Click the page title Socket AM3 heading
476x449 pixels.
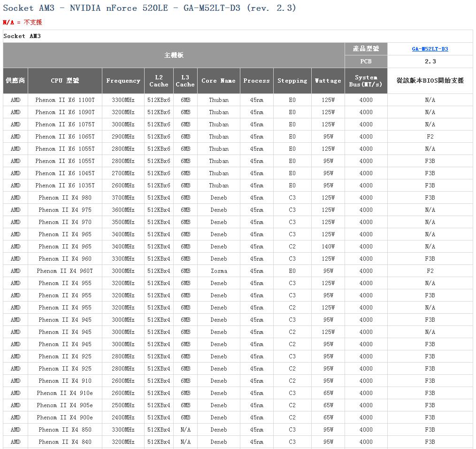tap(149, 8)
